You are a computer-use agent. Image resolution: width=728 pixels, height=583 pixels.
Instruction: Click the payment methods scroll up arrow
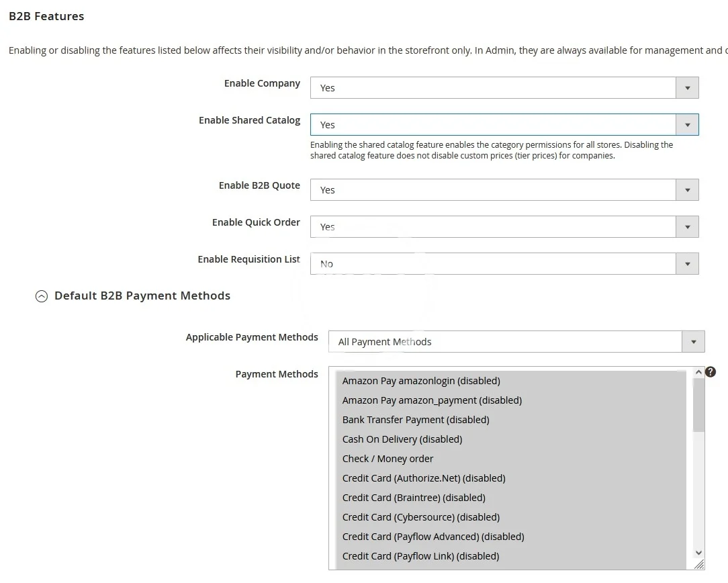click(698, 372)
